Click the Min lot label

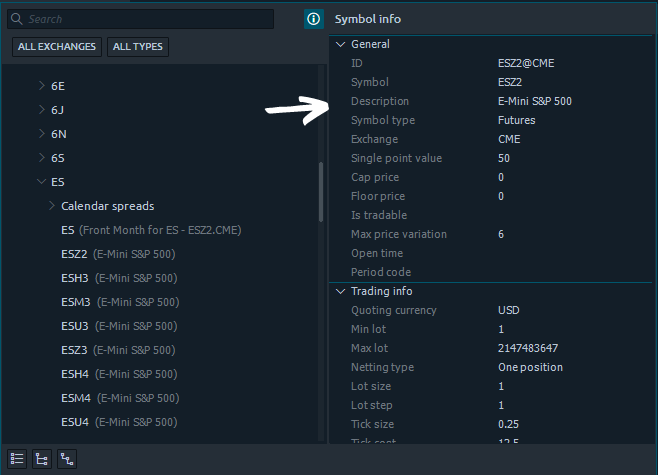click(368, 329)
